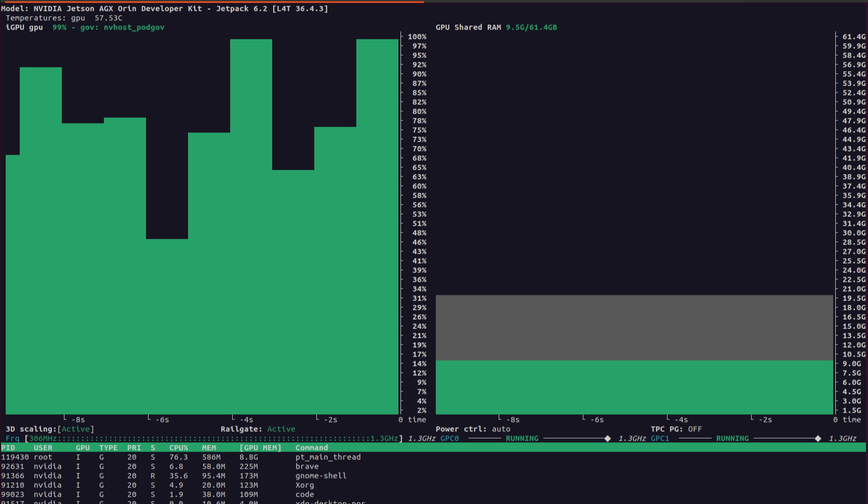Toggle the TPC PG OFF value
The height and width of the screenshot is (504, 868).
(x=695, y=429)
